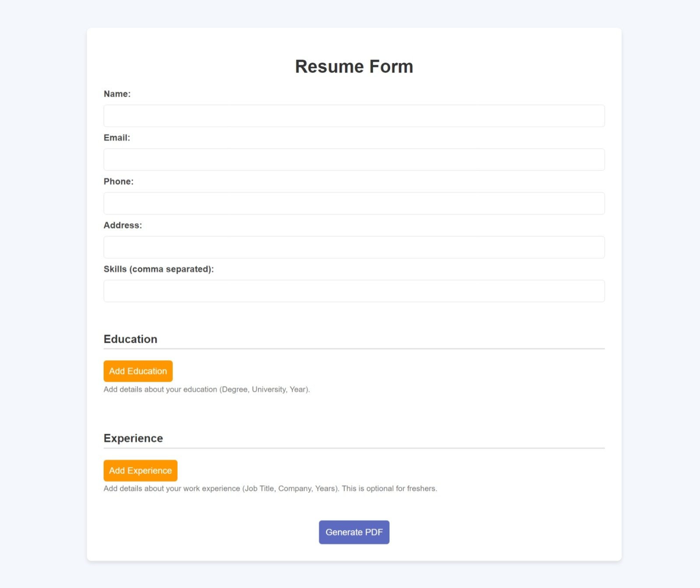Click the Name: label
This screenshot has height=588, width=700.
coord(117,94)
